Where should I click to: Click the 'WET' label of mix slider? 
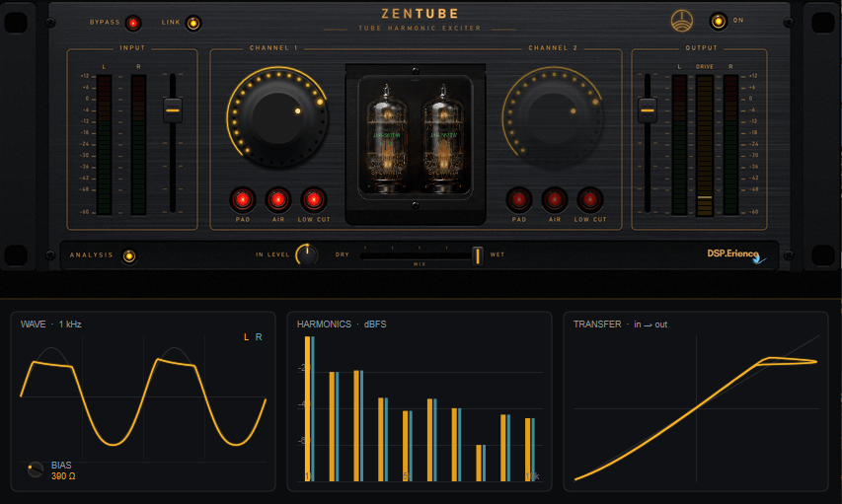tap(498, 254)
